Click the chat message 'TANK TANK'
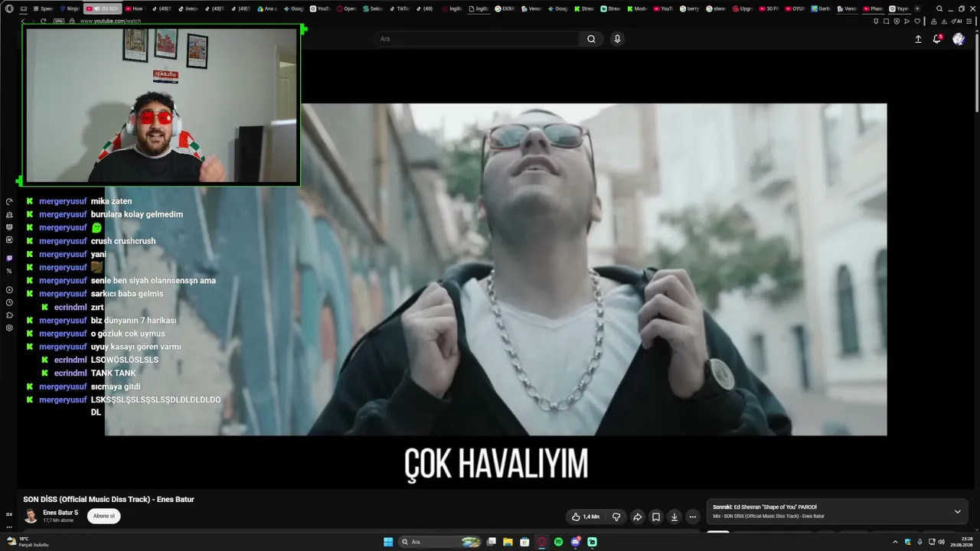 pyautogui.click(x=113, y=373)
